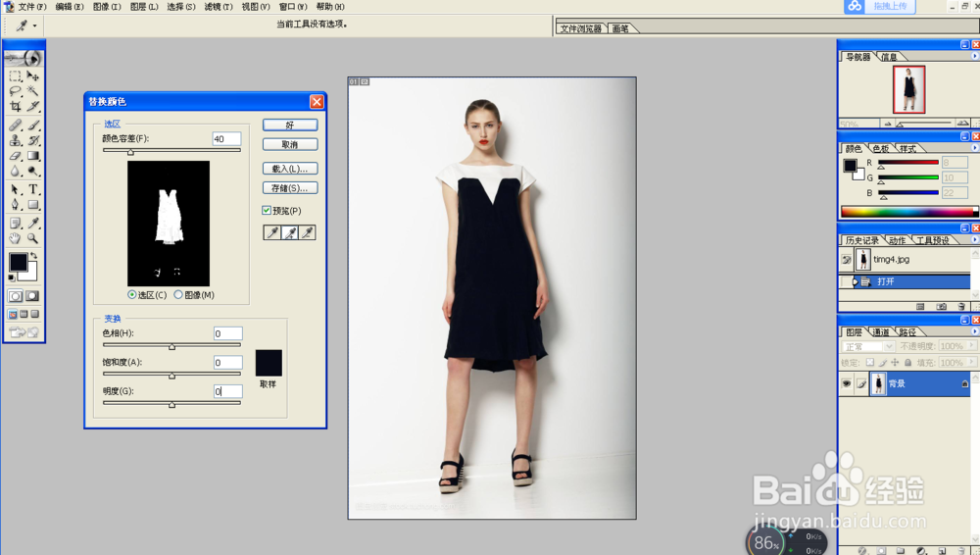Click the 存储(S)... button
Viewport: 980px width, 555px height.
click(290, 188)
